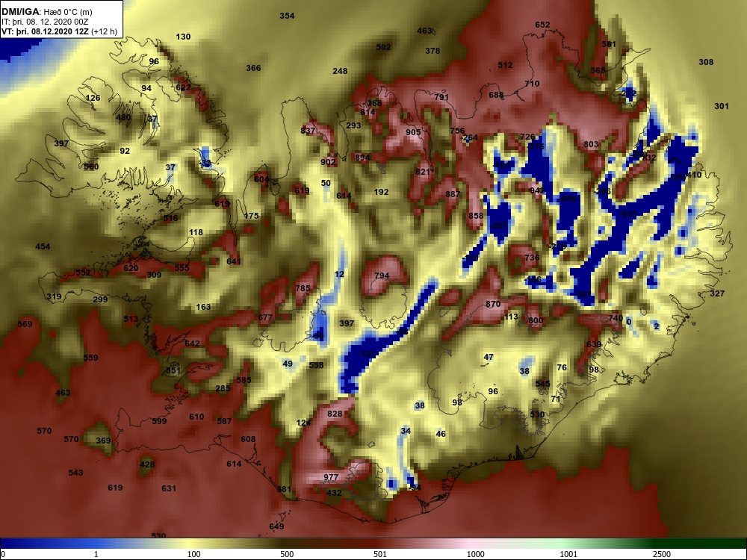Click the 2500 label on the color scale
Viewport: 747px width, 560px height.
click(662, 554)
